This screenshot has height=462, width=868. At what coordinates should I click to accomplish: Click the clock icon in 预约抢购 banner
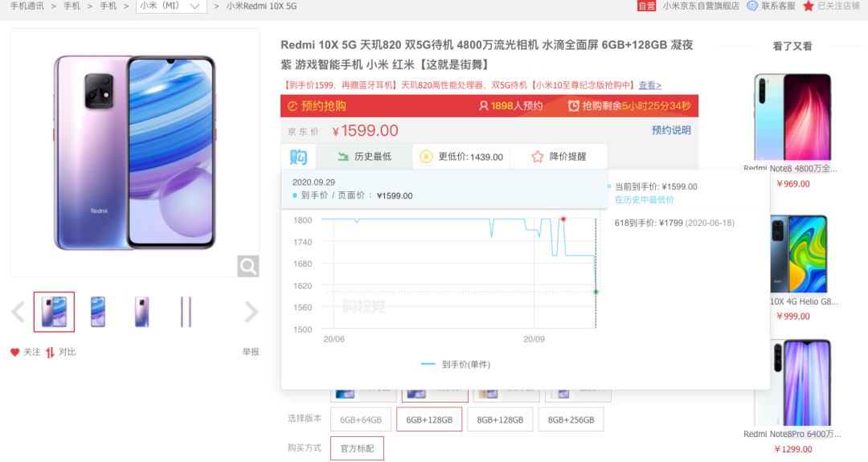coord(293,106)
